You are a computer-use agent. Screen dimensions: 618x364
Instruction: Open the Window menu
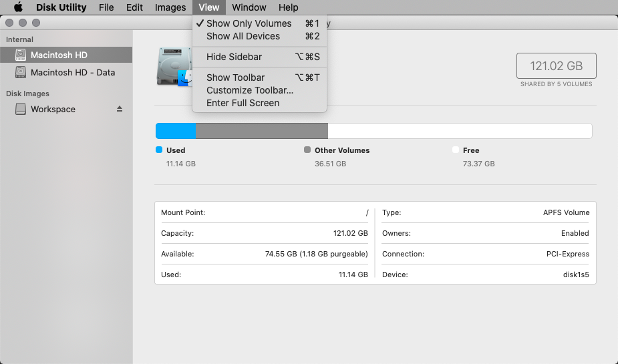coord(249,7)
